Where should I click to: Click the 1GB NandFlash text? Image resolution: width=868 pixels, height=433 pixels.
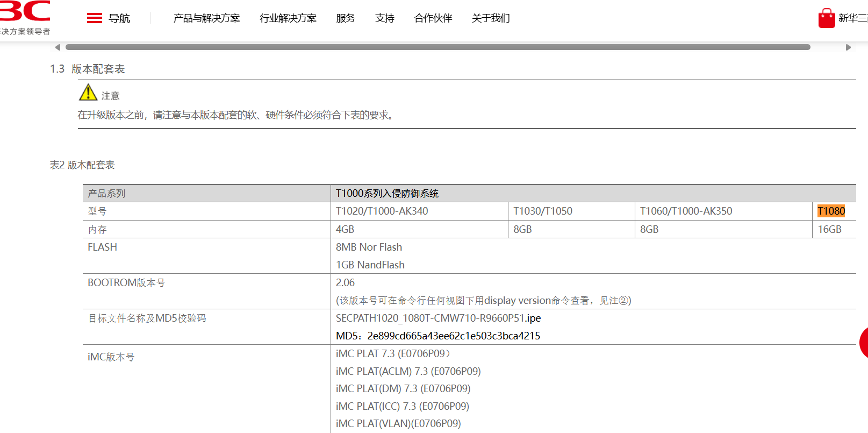(370, 265)
